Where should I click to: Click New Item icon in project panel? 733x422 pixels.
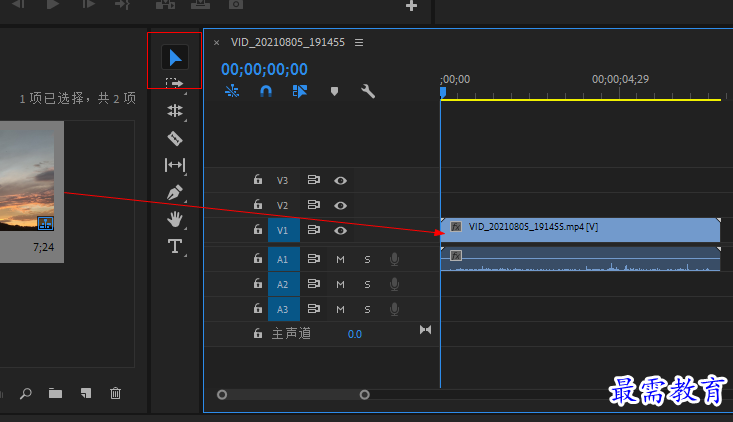point(86,393)
